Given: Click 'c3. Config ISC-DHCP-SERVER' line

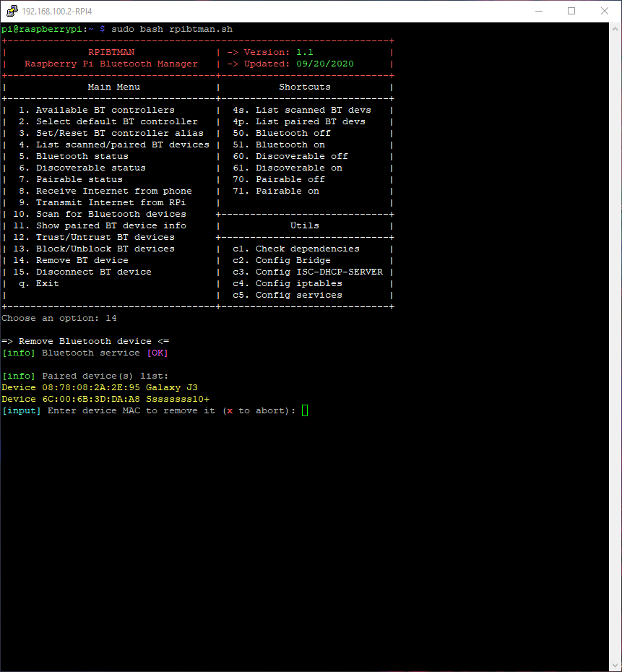Looking at the screenshot, I should (308, 272).
